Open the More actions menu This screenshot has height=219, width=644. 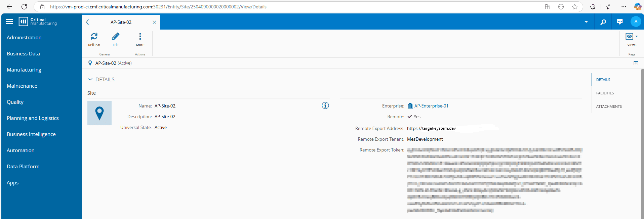(x=140, y=39)
